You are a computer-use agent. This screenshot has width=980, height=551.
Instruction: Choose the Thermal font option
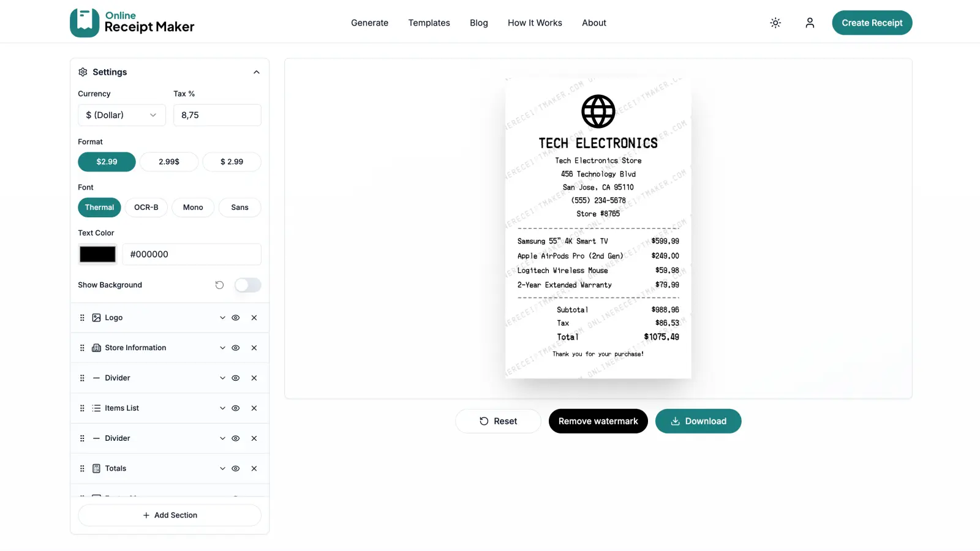click(x=99, y=208)
